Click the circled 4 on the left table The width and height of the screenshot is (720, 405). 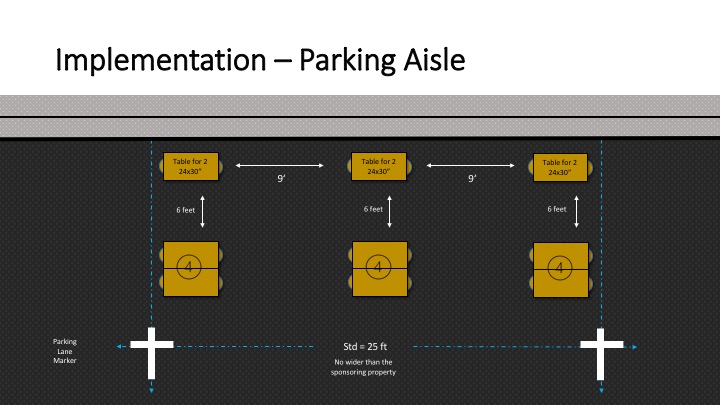click(x=188, y=266)
